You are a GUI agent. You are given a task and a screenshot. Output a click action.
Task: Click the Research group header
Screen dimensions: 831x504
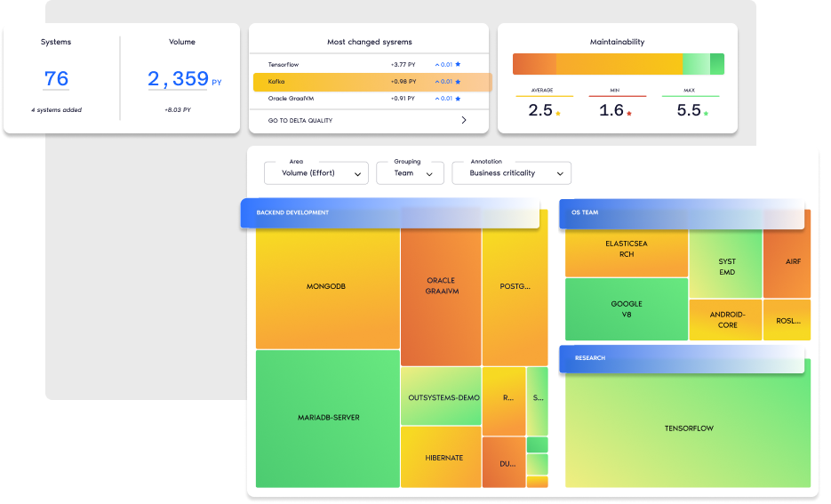click(682, 359)
